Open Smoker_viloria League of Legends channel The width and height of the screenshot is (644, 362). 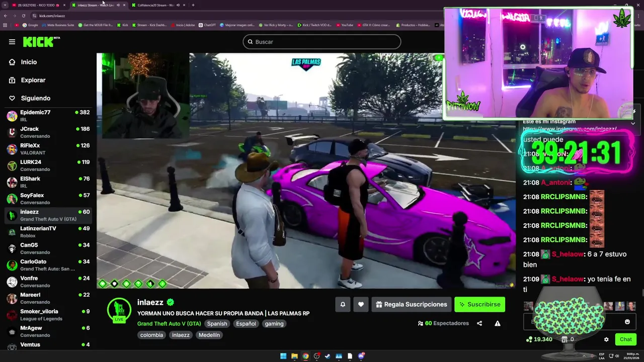click(x=48, y=315)
